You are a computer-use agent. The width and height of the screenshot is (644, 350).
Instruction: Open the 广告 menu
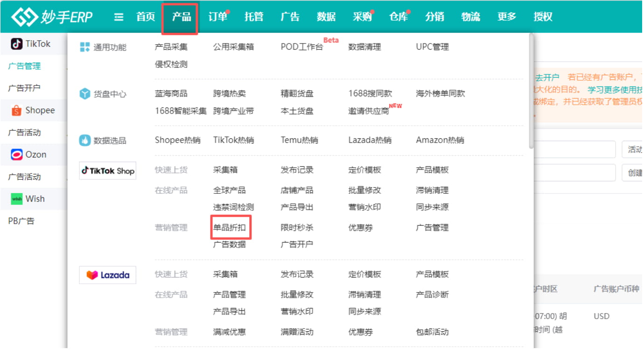(290, 17)
